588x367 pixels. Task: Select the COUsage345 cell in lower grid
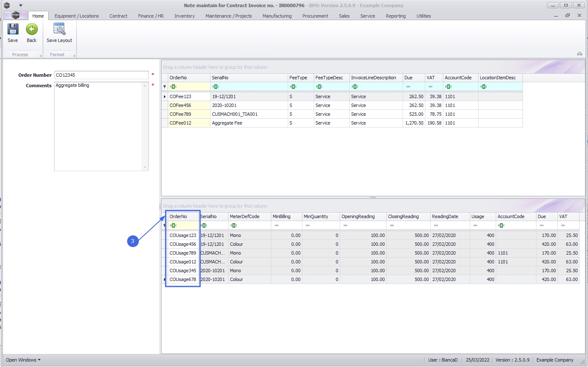(x=183, y=271)
